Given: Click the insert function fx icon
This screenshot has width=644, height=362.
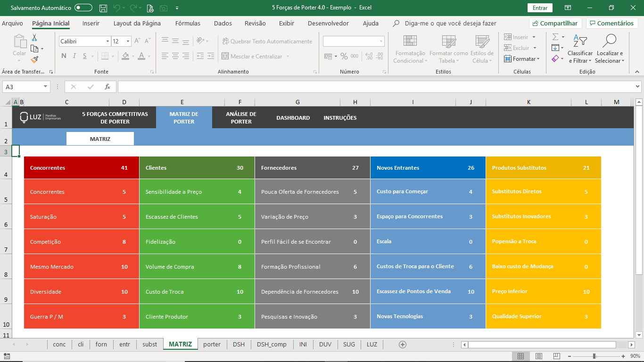Looking at the screenshot, I should (x=107, y=87).
